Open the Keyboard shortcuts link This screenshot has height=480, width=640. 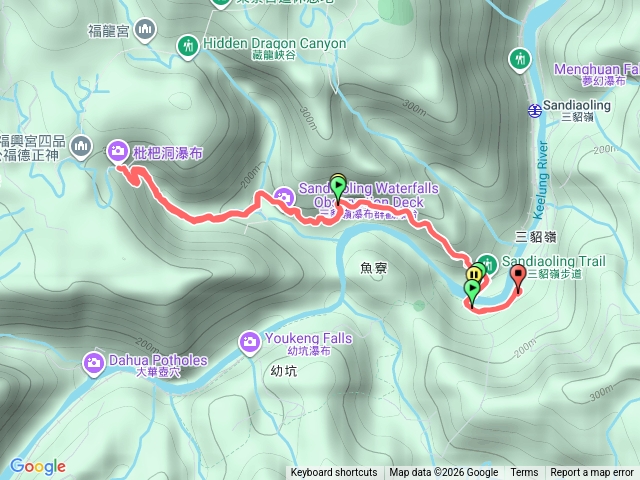point(334,473)
